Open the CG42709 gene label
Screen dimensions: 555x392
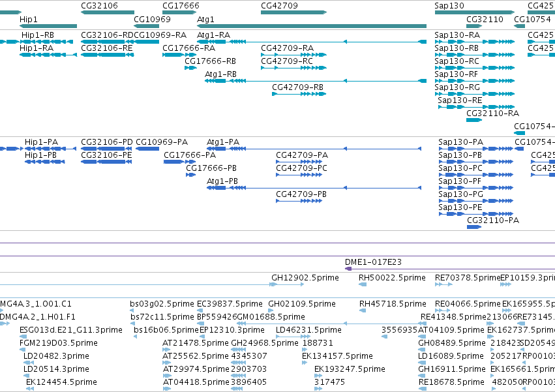[279, 6]
